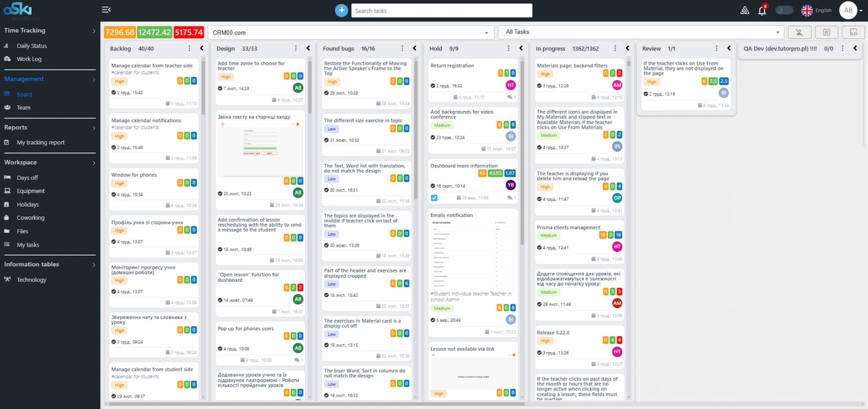The height and width of the screenshot is (409, 868).
Task: Click the orange 7296.68 hours badge
Action: click(120, 32)
